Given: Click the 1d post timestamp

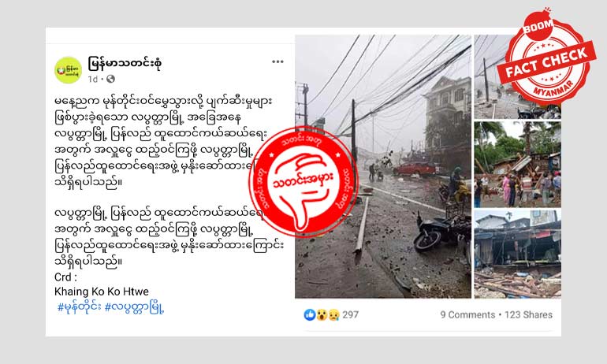Looking at the screenshot, I should pyautogui.click(x=92, y=80).
